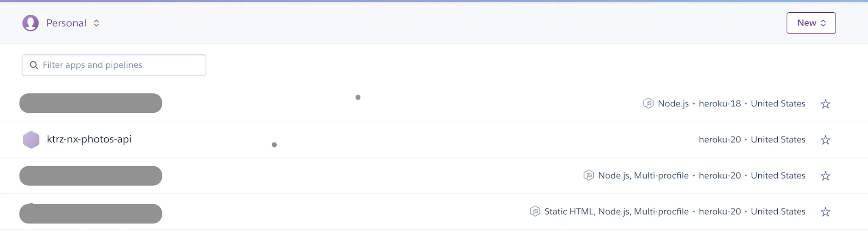Favorite the heroku-18 Node.js app

(826, 103)
